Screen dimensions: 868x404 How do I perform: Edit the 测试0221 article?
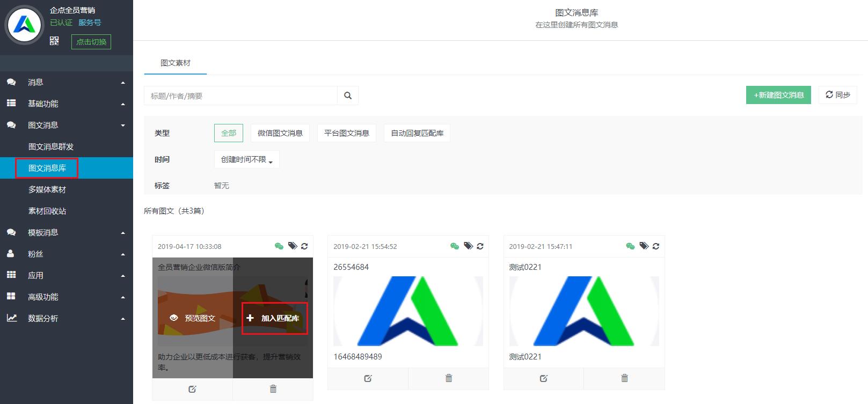(x=543, y=378)
